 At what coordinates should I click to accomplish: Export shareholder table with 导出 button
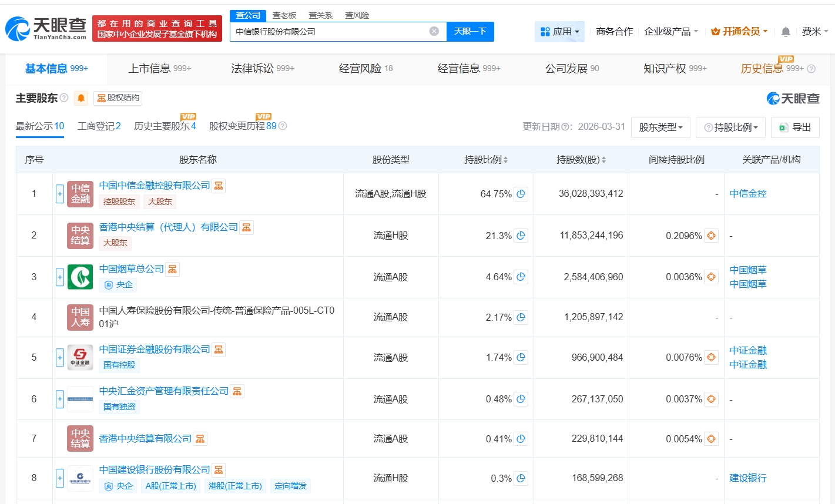[x=795, y=127]
